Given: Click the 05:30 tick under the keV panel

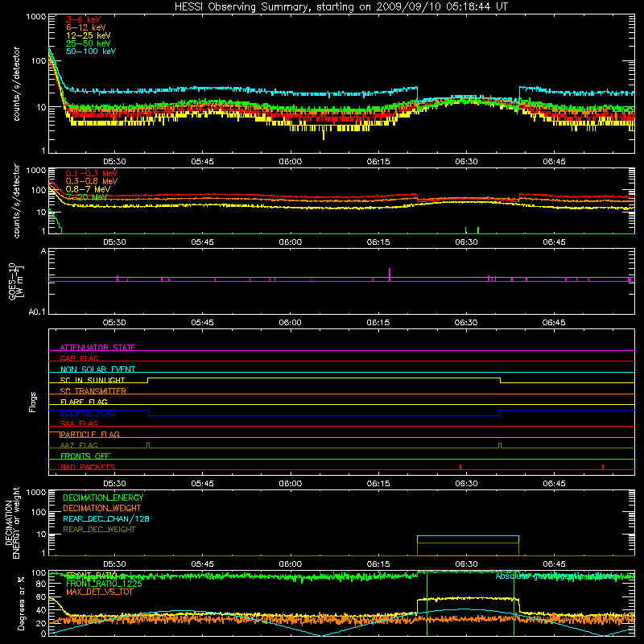Looking at the screenshot, I should click(114, 162).
